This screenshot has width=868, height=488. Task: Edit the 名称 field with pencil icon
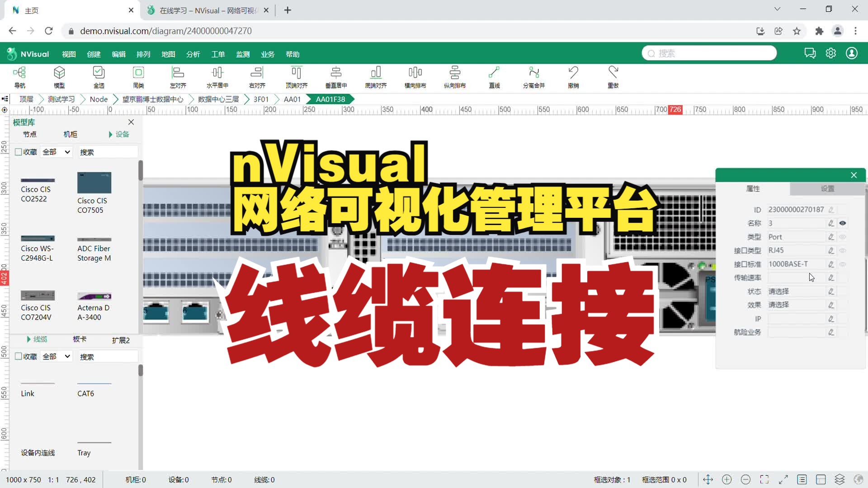pos(831,223)
